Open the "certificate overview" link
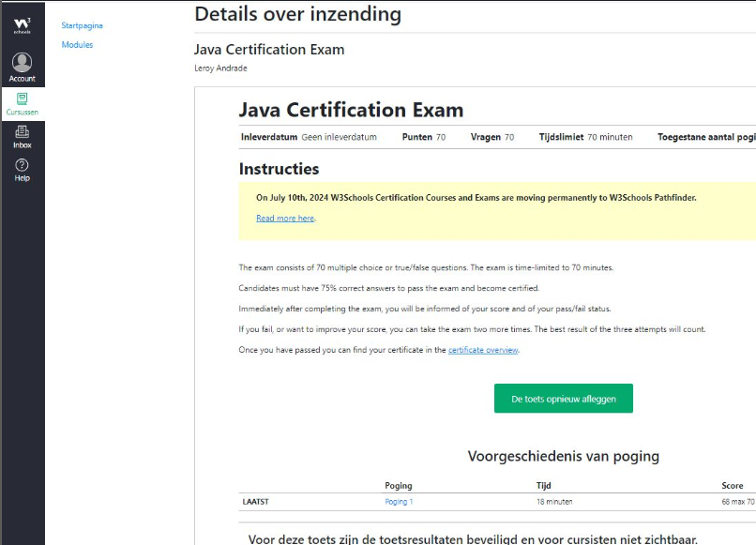This screenshot has height=545, width=756. [x=483, y=350]
